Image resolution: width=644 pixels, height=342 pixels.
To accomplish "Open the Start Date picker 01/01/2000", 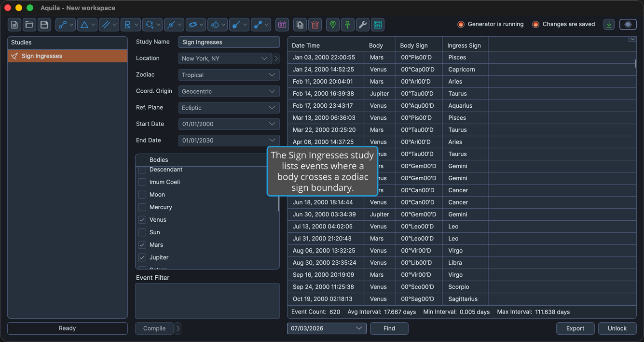I will [229, 124].
